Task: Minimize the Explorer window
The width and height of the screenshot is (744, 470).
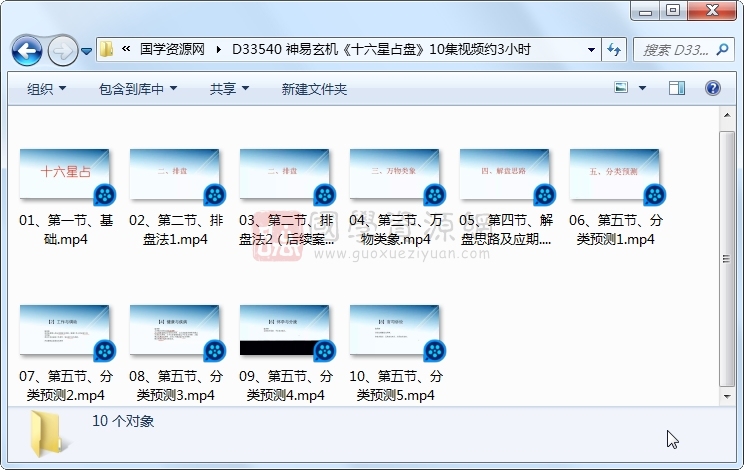Action: pos(645,10)
